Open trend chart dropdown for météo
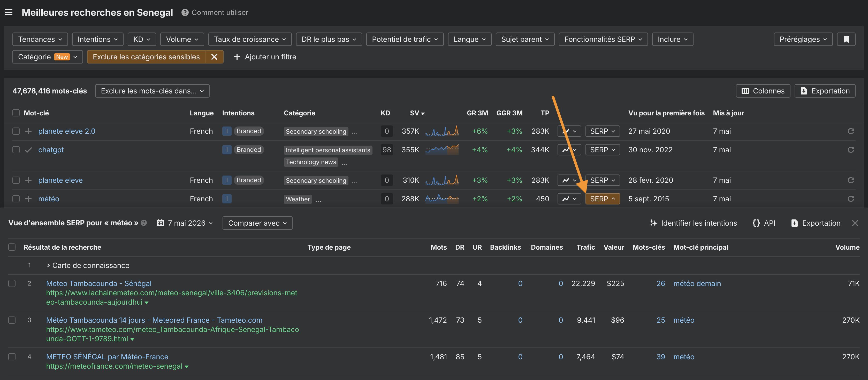Screen dimensions: 868x380 569,199
